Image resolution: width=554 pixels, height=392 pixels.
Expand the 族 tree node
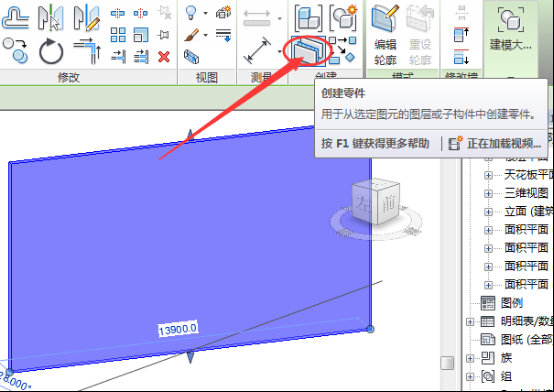tap(470, 358)
